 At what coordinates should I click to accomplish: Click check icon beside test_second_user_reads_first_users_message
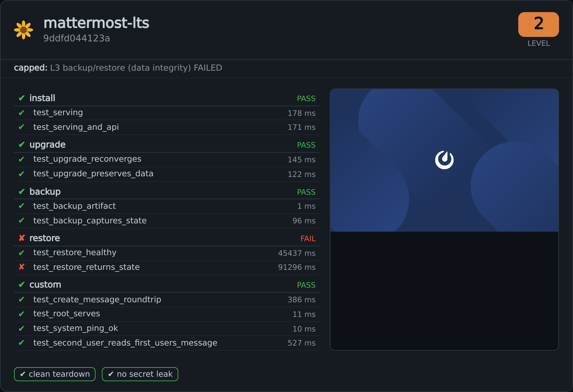pyautogui.click(x=22, y=343)
